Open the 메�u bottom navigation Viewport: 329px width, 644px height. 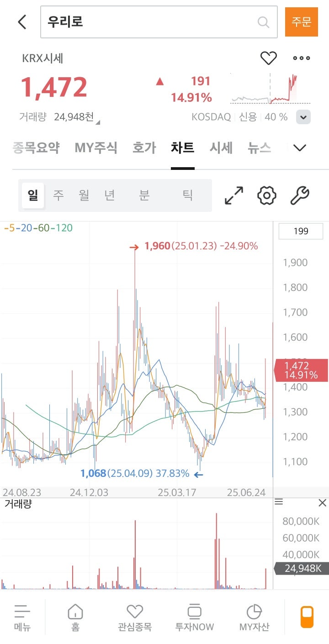(22, 618)
